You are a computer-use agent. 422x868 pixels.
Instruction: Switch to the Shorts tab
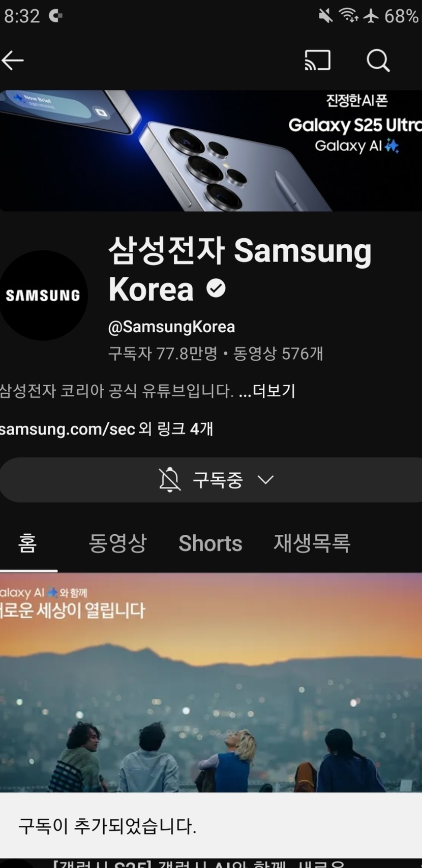pos(210,543)
